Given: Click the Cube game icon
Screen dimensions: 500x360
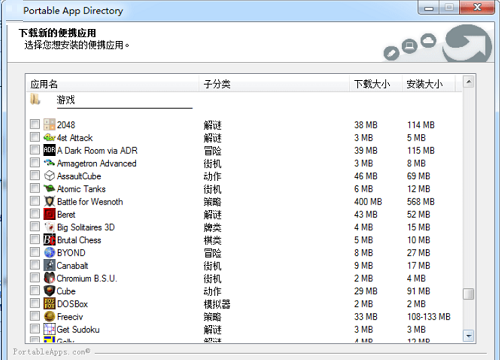Looking at the screenshot, I should tap(49, 291).
